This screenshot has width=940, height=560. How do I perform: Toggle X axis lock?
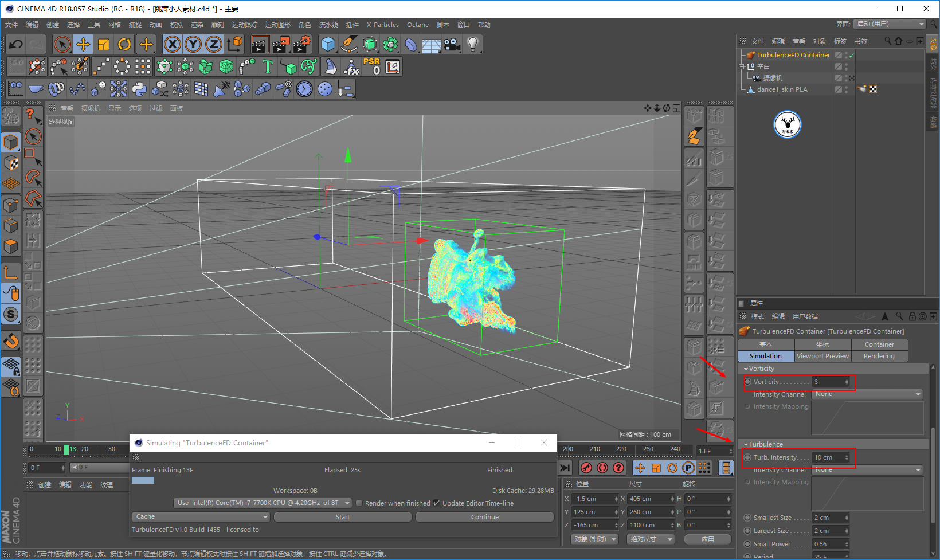point(173,44)
